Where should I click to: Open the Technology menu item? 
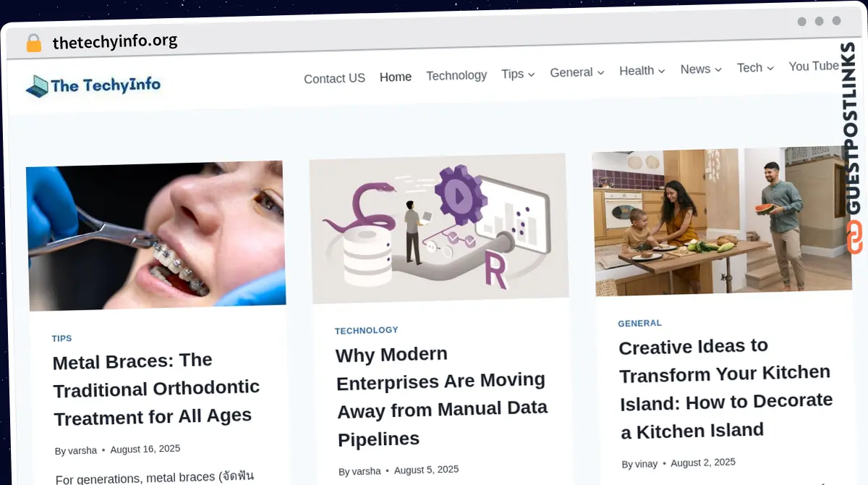(456, 75)
